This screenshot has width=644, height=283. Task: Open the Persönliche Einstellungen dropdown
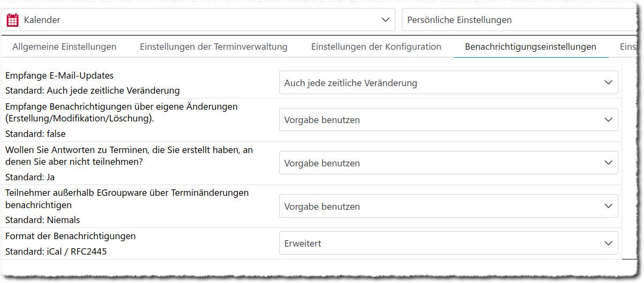coord(520,20)
